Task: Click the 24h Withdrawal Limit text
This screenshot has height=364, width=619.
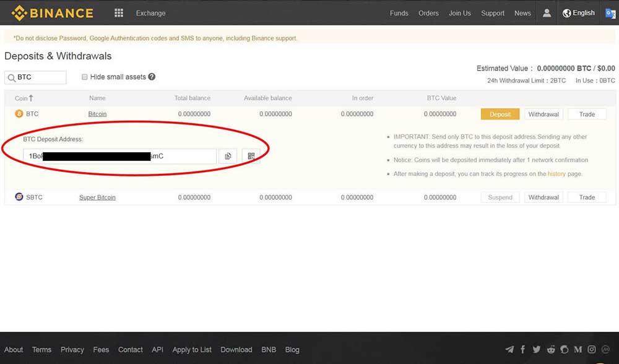Action: coord(526,80)
